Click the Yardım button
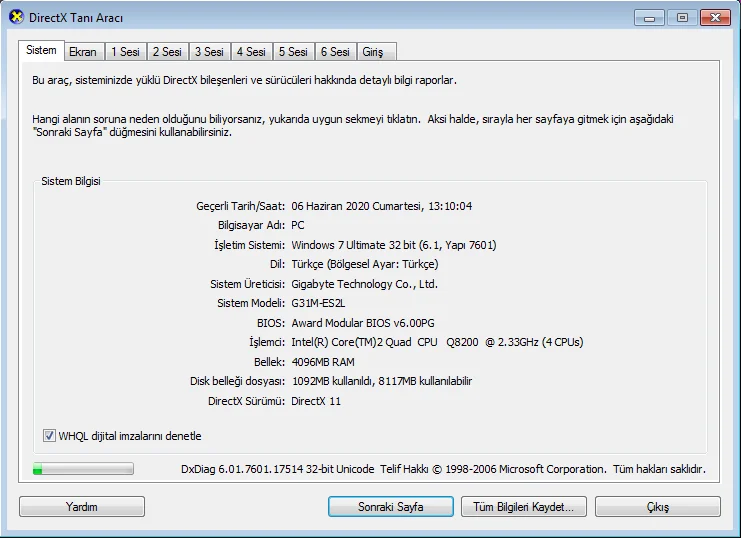This screenshot has width=741, height=538. (x=82, y=507)
